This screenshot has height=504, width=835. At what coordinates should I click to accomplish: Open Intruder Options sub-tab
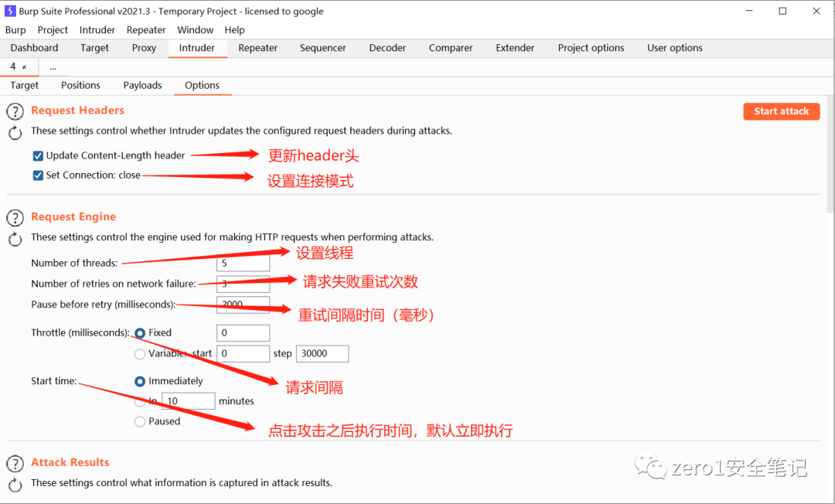[x=203, y=86]
